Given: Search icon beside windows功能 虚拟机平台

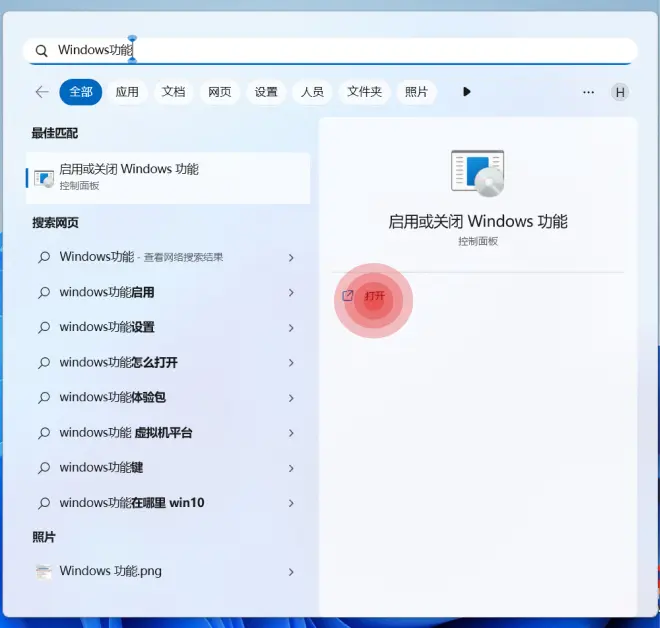Looking at the screenshot, I should click(44, 433).
